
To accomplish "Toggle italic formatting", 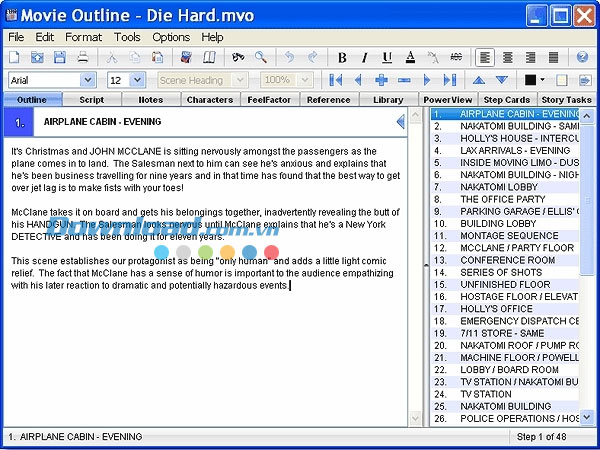I will (x=365, y=57).
